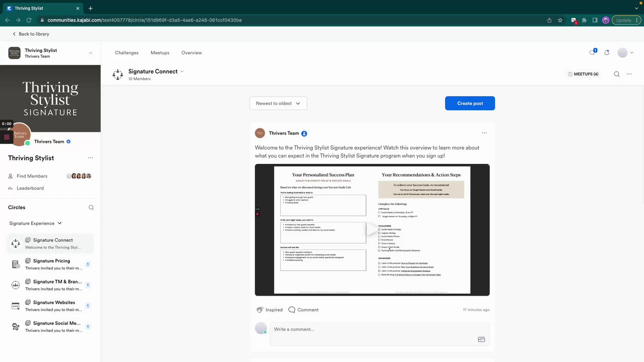Bookmark this page with the star icon
The width and height of the screenshot is (644, 362).
tap(560, 20)
